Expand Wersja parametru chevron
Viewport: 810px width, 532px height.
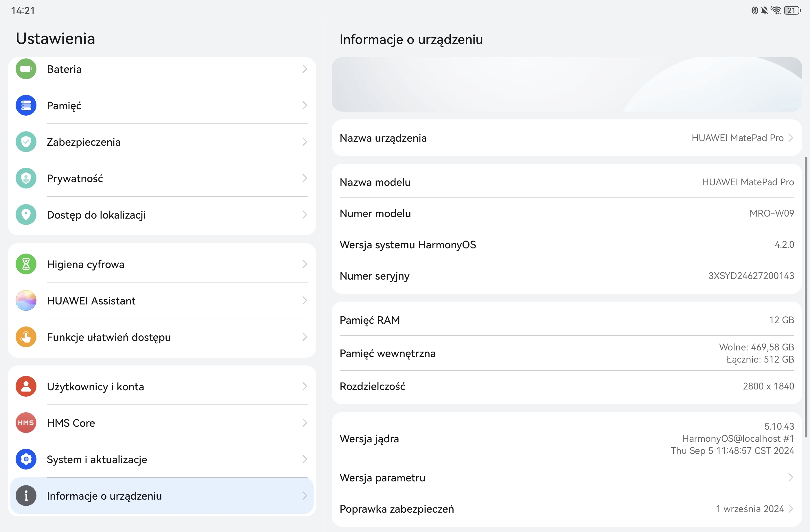click(x=791, y=478)
